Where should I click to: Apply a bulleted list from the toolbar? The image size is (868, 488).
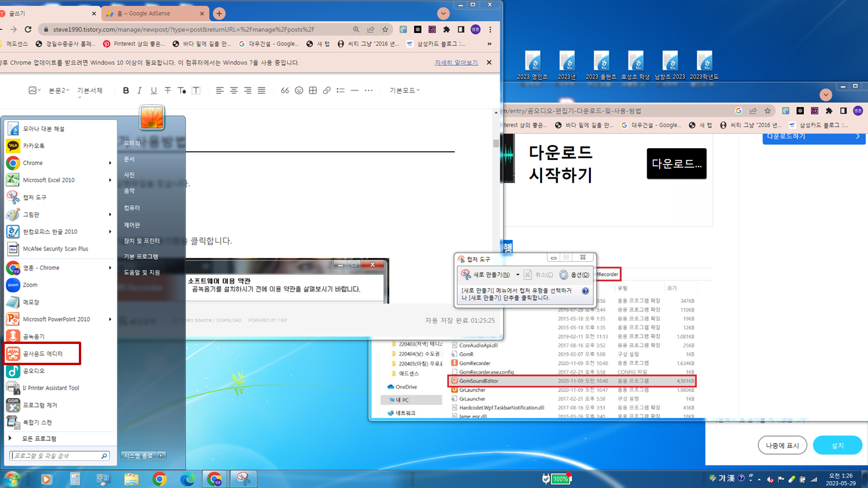click(340, 90)
